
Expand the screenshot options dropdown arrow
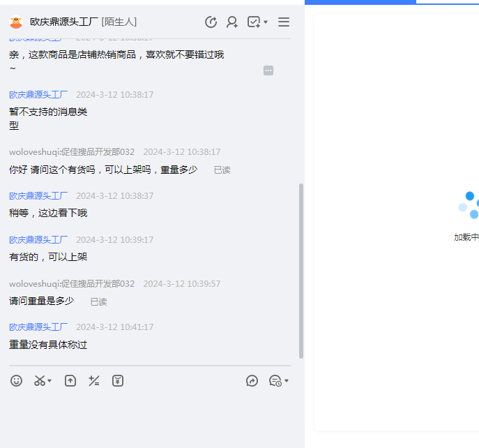pyautogui.click(x=50, y=381)
